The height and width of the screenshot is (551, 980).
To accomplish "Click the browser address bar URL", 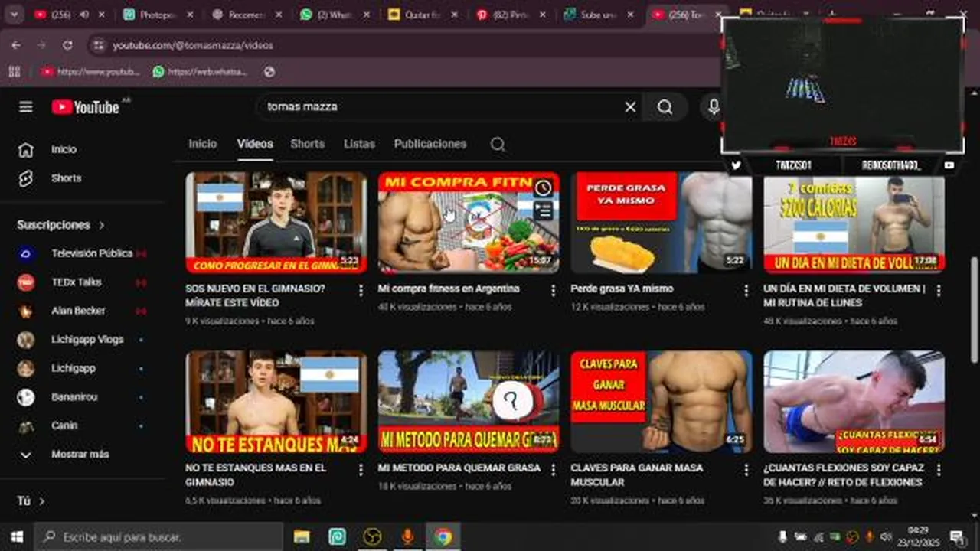I will coord(193,45).
